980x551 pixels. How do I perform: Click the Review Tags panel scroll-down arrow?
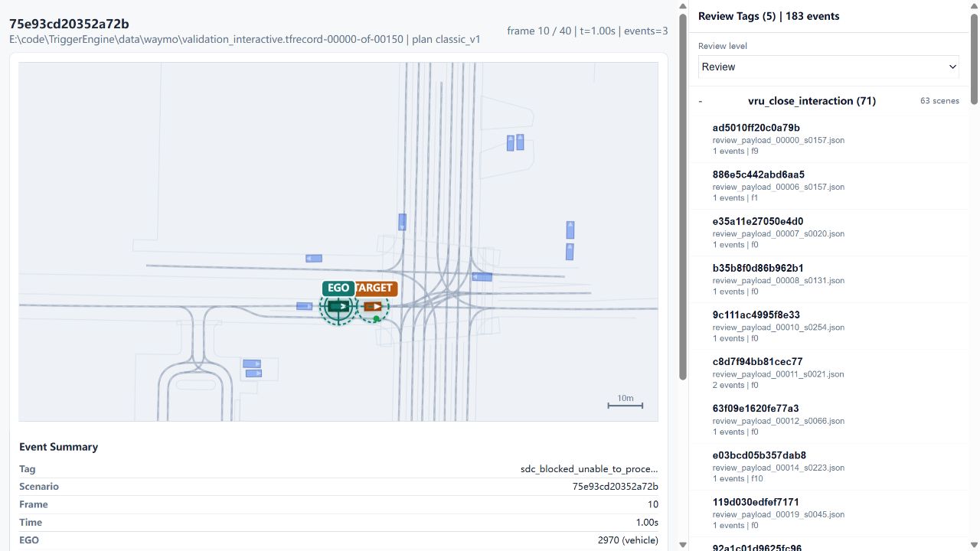(975, 545)
